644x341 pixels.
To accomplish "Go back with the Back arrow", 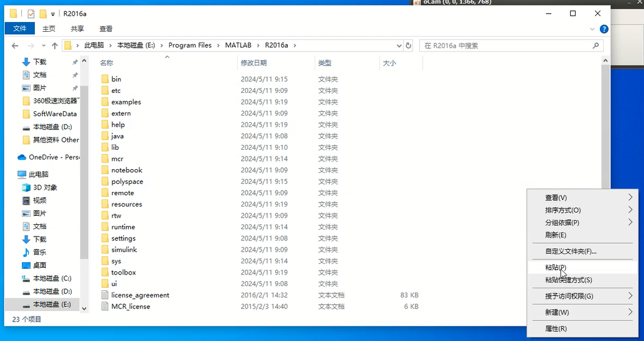I will click(15, 46).
